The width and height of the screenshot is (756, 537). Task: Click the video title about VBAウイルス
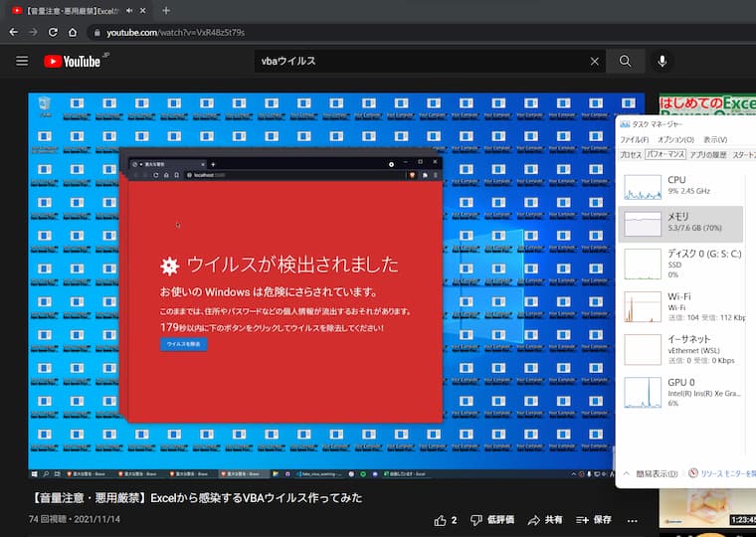tap(196, 498)
